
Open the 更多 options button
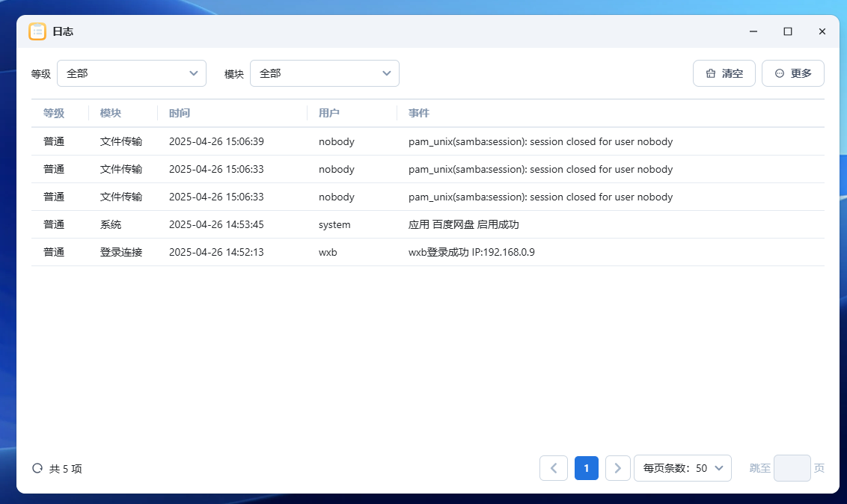point(793,73)
